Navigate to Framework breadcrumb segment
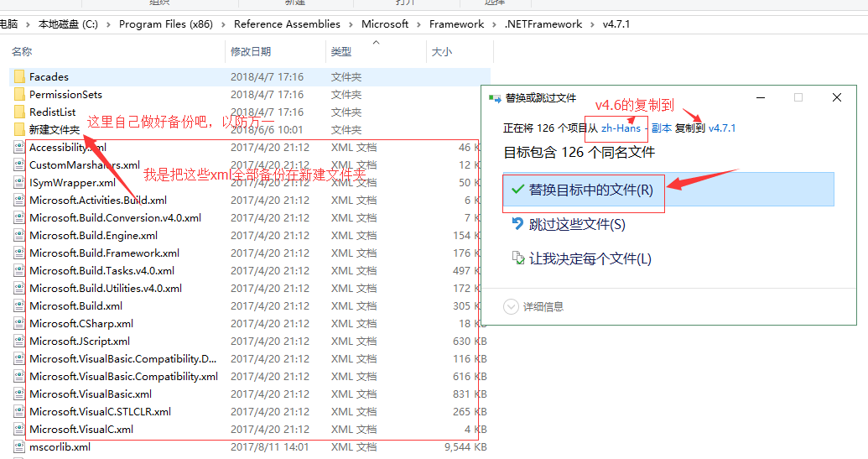The height and width of the screenshot is (459, 868). click(x=457, y=24)
